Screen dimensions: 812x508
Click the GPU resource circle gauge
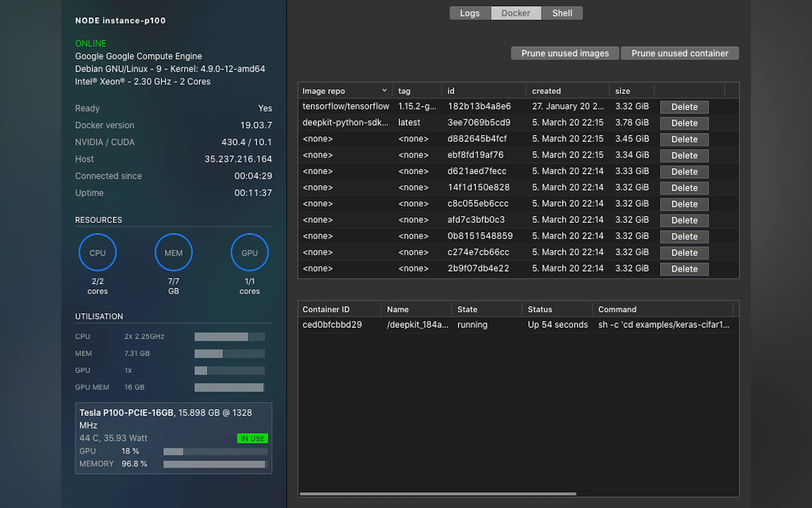point(249,252)
